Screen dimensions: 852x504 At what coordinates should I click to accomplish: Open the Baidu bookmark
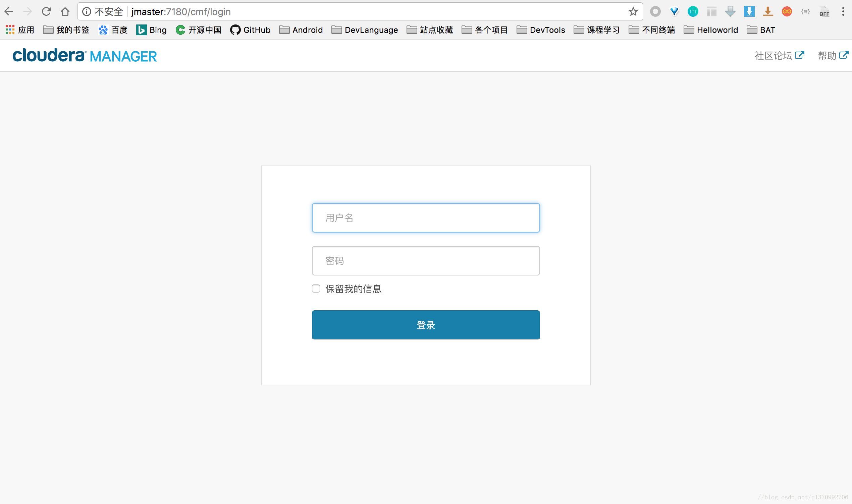(x=113, y=30)
